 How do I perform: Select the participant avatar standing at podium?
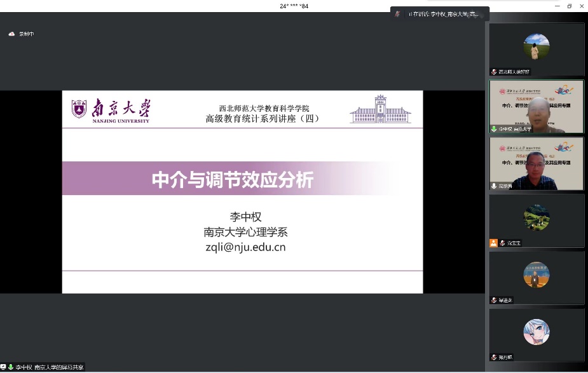pyautogui.click(x=536, y=275)
